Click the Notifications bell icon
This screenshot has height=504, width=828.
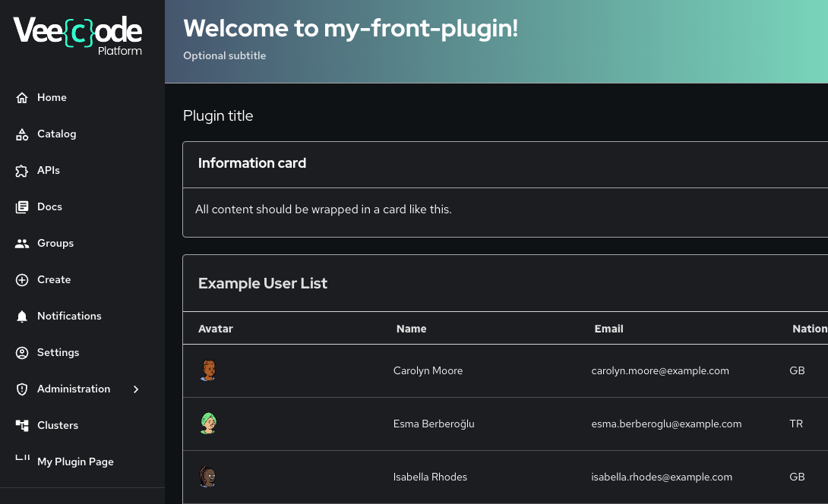coord(22,317)
